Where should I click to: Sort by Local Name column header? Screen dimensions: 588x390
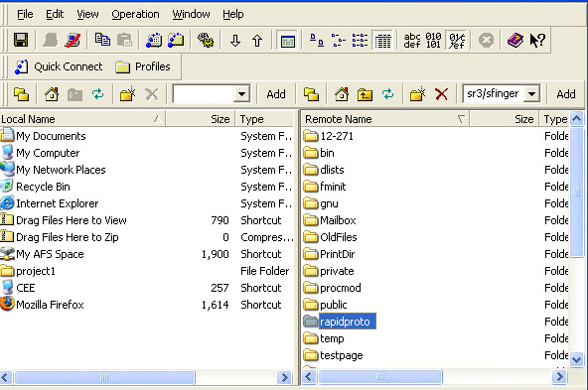coord(82,119)
